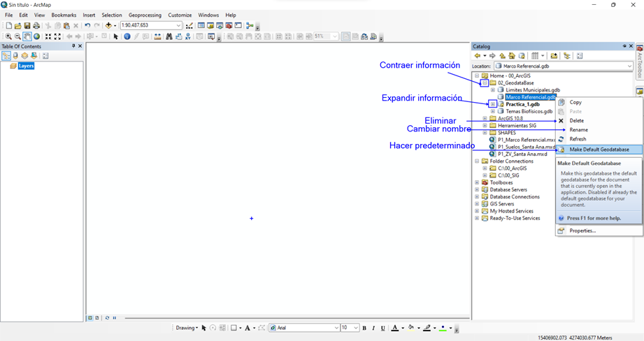Image resolution: width=644 pixels, height=341 pixels.
Task: Toggle Italic in the Drawing toolbar
Action: [x=373, y=328]
